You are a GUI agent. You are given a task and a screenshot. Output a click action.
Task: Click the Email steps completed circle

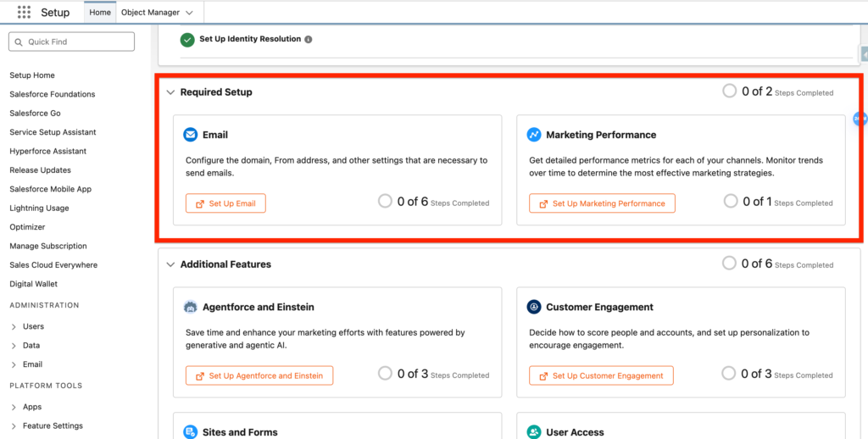point(385,201)
